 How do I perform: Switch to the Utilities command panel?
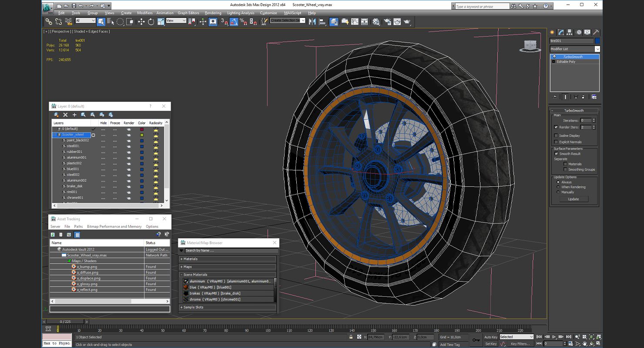point(596,32)
